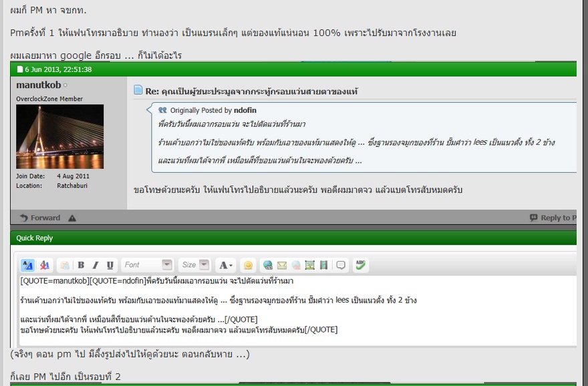The height and width of the screenshot is (386, 588).
Task: Open the smiley emoticon picker
Action: click(x=248, y=265)
